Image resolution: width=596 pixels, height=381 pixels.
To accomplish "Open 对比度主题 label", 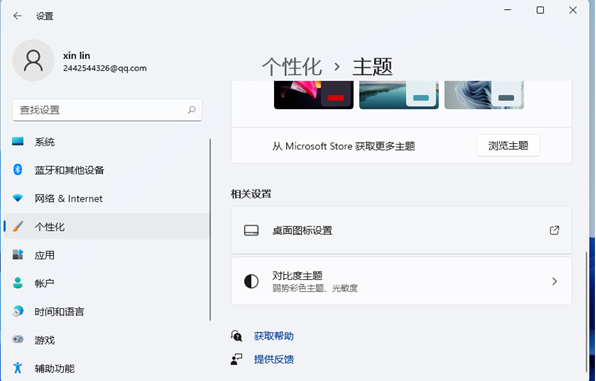I will 297,275.
